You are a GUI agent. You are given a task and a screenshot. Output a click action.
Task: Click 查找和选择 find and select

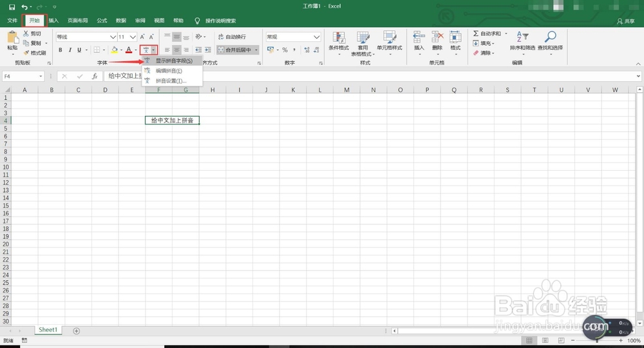tap(551, 43)
